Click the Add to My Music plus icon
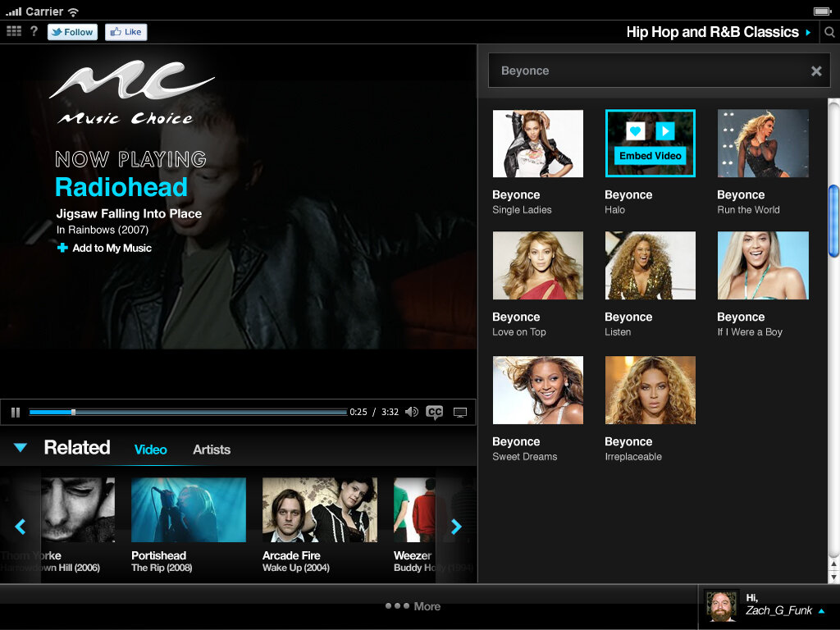840x630 pixels. 62,248
